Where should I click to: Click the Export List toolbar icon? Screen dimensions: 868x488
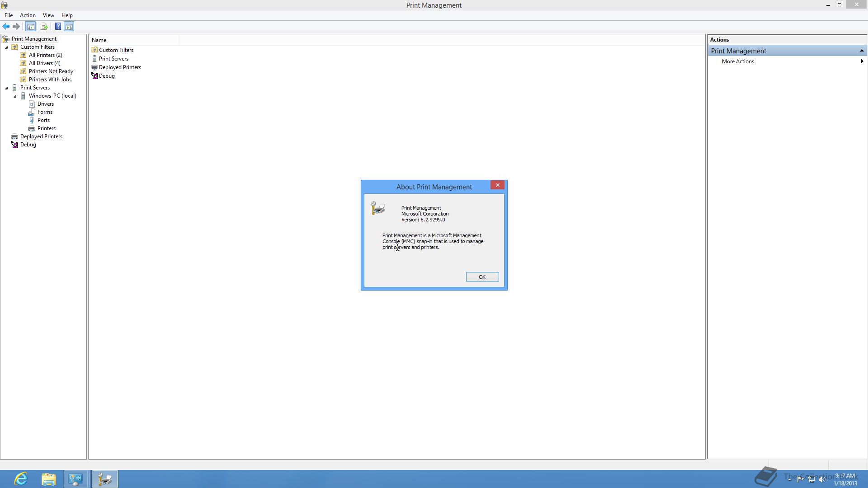(44, 27)
